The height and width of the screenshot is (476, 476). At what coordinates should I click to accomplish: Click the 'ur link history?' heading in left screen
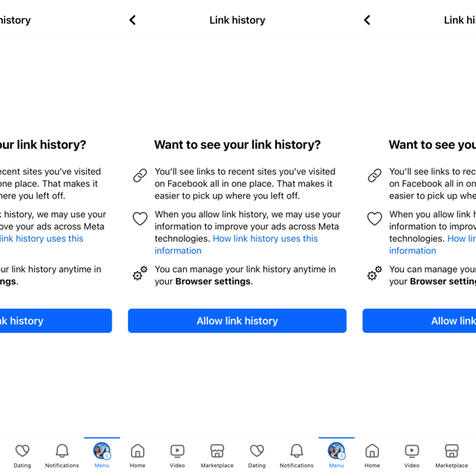click(43, 144)
